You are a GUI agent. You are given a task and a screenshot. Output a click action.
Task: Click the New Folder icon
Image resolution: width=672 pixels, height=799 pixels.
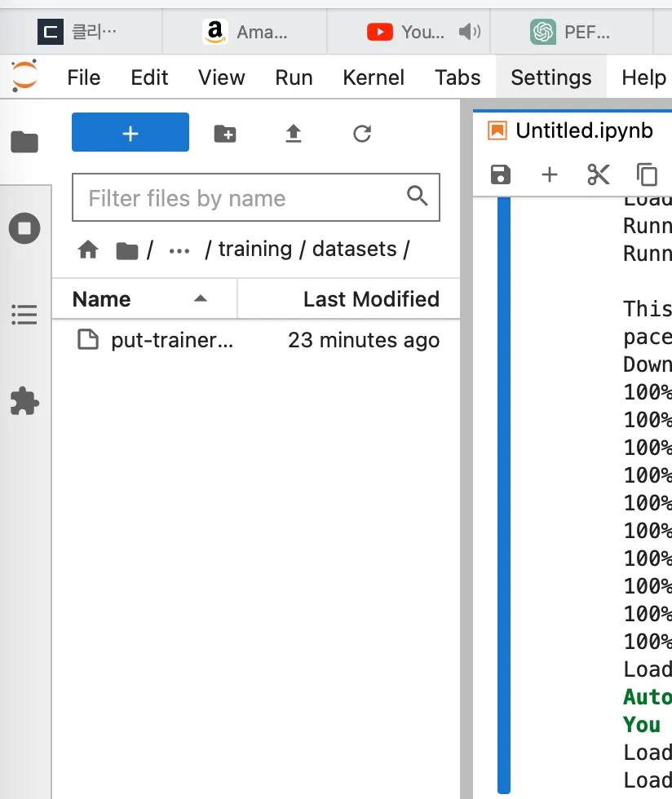[x=224, y=134]
